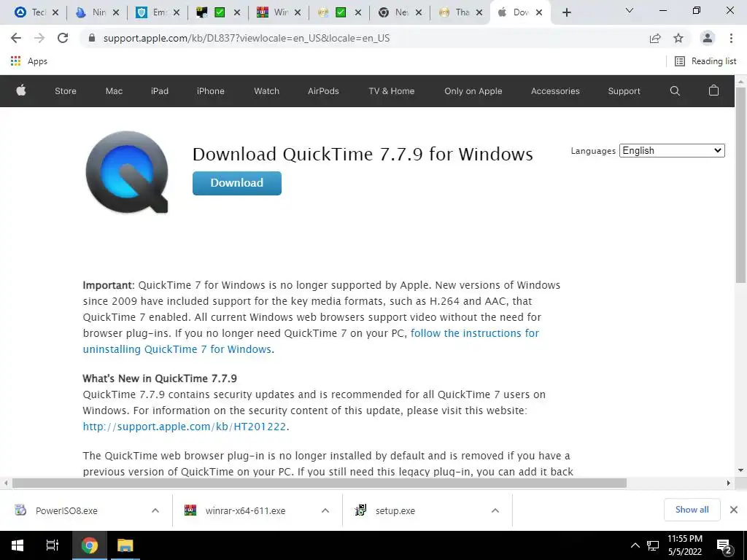Open Mac in Apple navigation
This screenshot has width=747, height=560.
point(114,91)
